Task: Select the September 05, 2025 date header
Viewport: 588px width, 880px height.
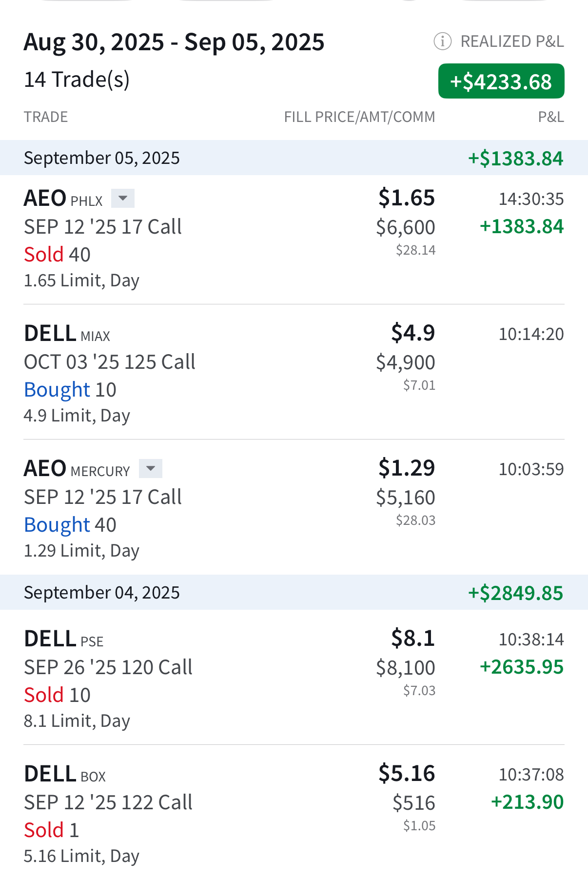Action: click(102, 158)
